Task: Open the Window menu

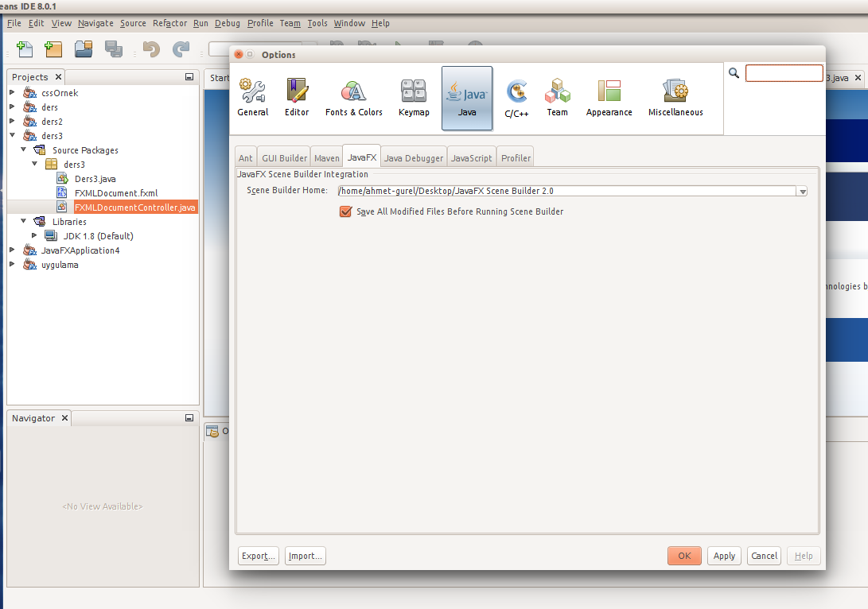Action: (349, 23)
